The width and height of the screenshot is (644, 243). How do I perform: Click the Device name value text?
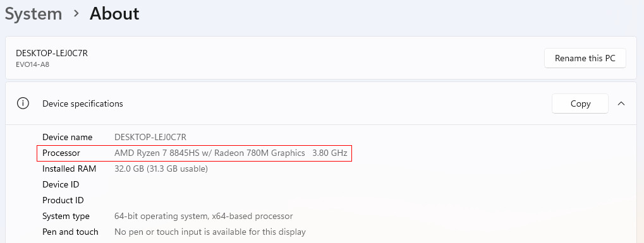pyautogui.click(x=150, y=137)
